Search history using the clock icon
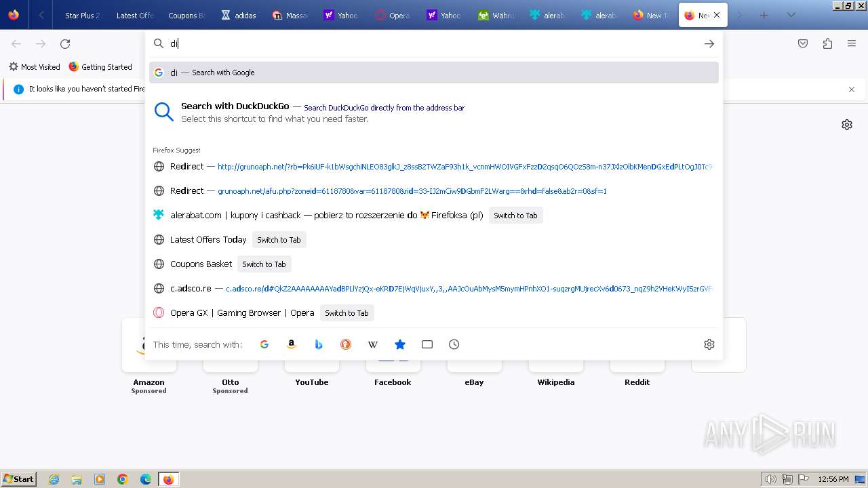The height and width of the screenshot is (488, 868). 454,344
